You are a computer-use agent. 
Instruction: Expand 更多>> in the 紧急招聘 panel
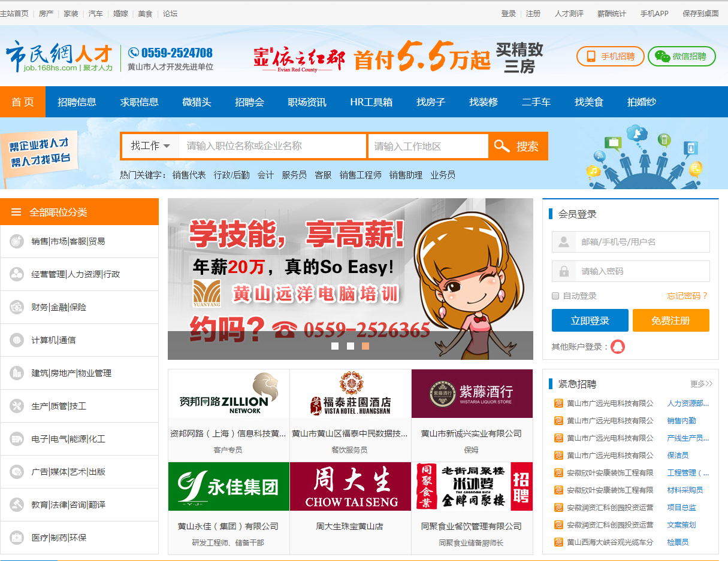coord(701,384)
